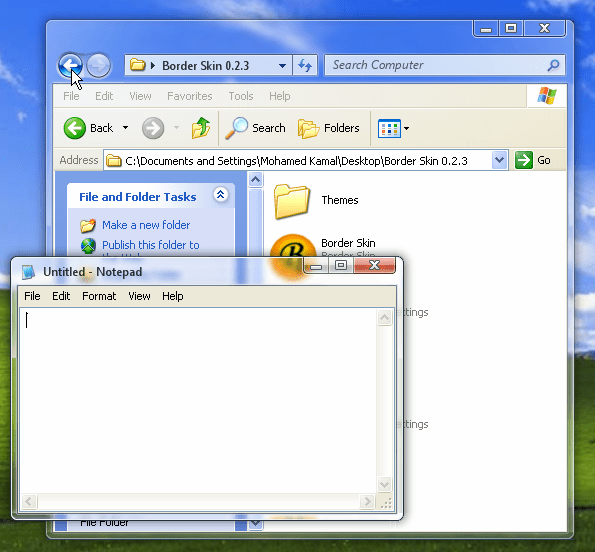The image size is (595, 552).
Task: Click the refresh arrows beside the breadcrumb
Action: 305,65
